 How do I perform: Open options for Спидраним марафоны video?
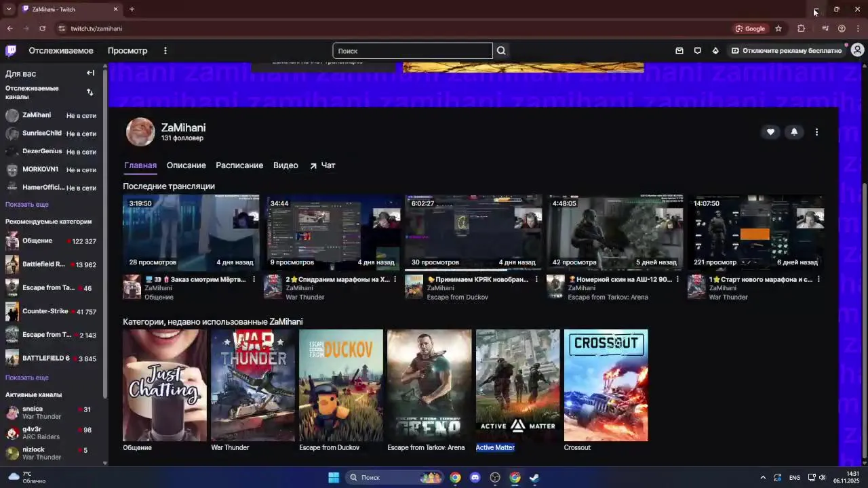(395, 279)
